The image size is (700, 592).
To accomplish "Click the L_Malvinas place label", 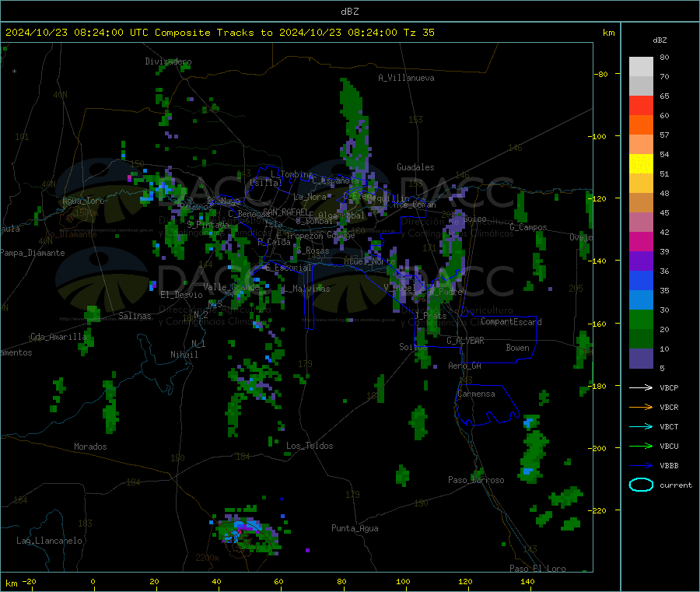I will (x=306, y=289).
